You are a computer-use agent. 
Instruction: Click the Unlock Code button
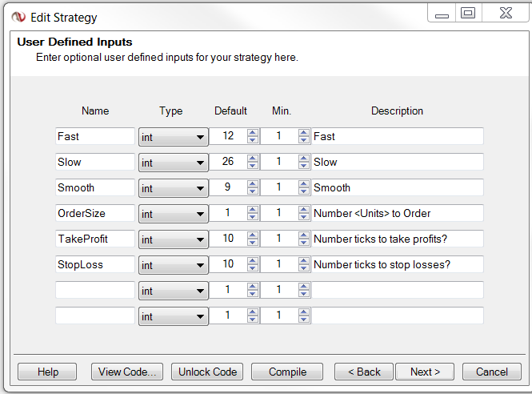[207, 372]
